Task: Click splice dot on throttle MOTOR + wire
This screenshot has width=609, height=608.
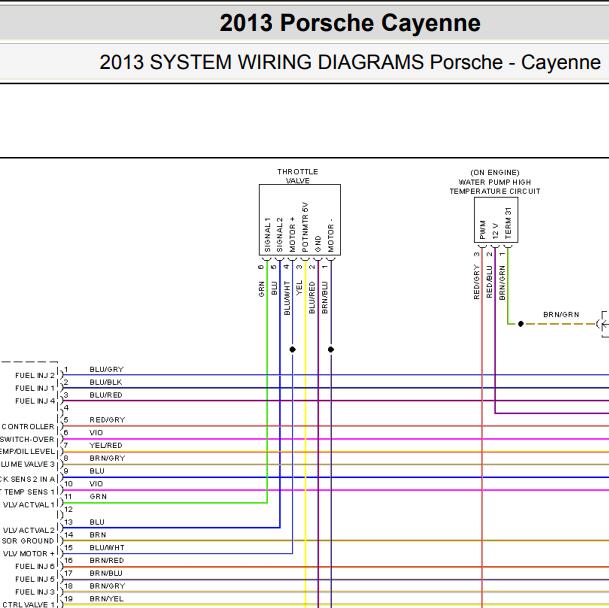Action: 292,349
